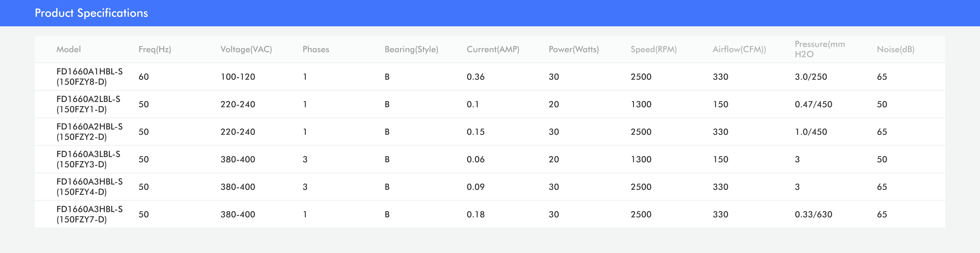Click the Phases column header
Image resolution: width=980 pixels, height=253 pixels.
(316, 50)
